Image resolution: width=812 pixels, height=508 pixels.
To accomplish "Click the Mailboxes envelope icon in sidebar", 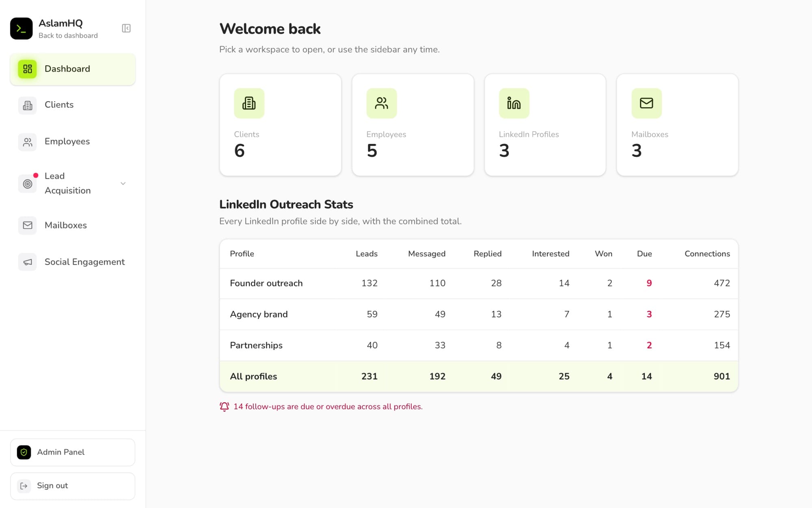I will 28,226.
